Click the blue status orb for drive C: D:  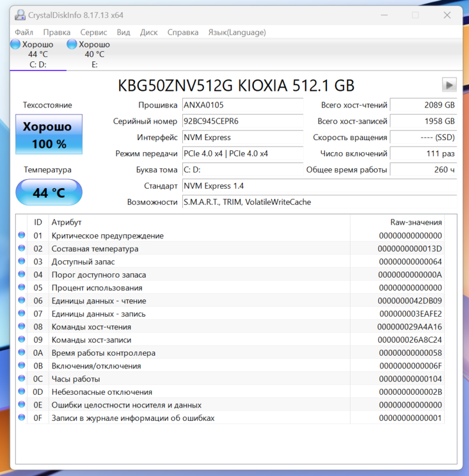click(x=15, y=44)
